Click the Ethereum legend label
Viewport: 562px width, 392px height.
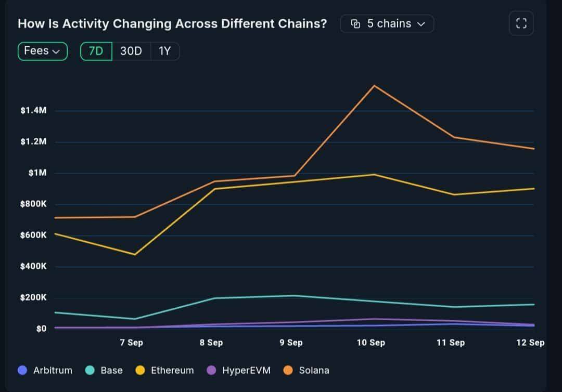[172, 370]
